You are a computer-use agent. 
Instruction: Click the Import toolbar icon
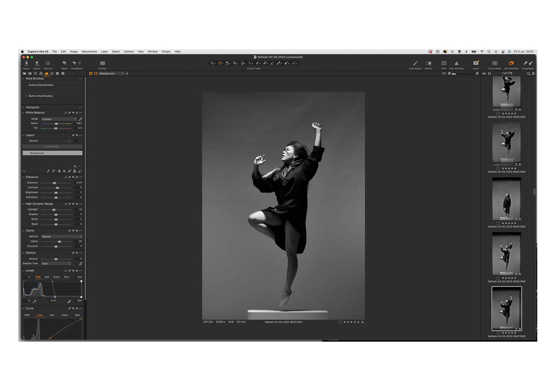coord(26,64)
